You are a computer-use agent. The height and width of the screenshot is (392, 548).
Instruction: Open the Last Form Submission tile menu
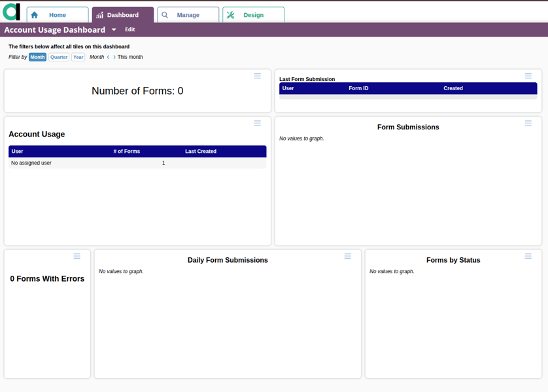528,76
